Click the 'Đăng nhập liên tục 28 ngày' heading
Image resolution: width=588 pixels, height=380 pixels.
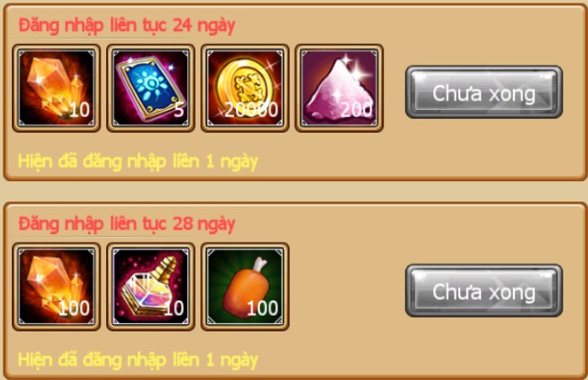[127, 224]
